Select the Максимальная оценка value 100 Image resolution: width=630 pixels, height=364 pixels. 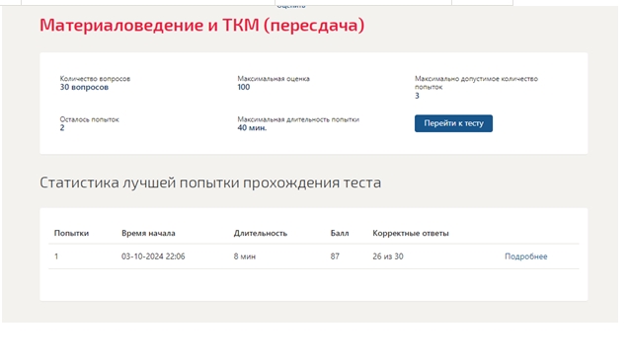coord(244,87)
